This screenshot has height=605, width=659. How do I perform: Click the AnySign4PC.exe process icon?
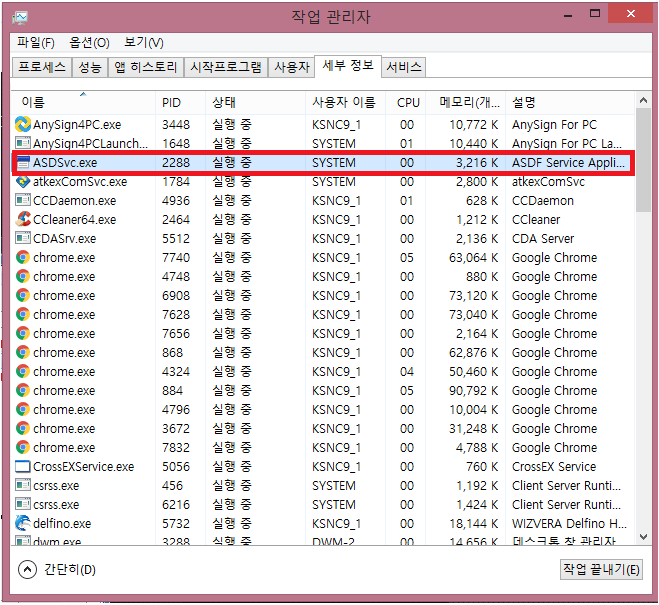pos(23,124)
